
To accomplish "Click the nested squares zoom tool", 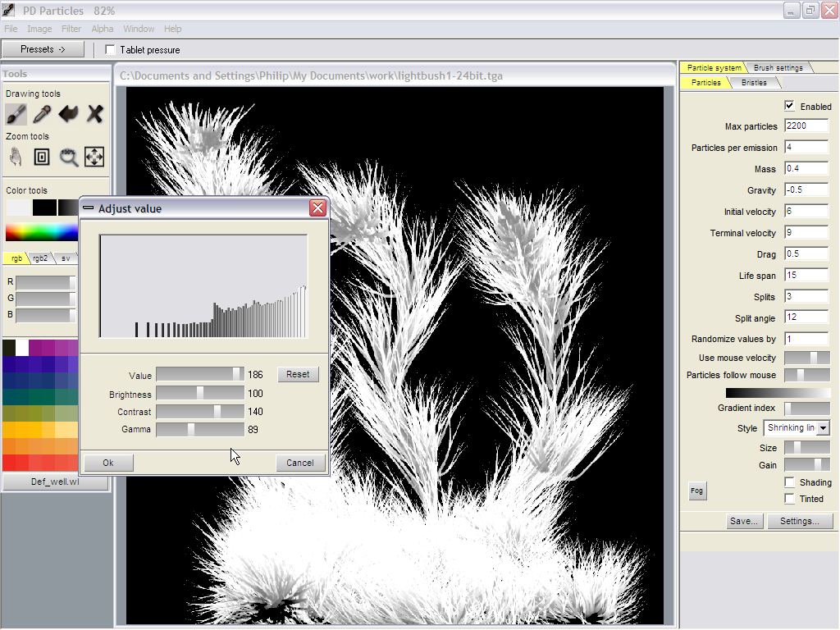I will click(42, 157).
